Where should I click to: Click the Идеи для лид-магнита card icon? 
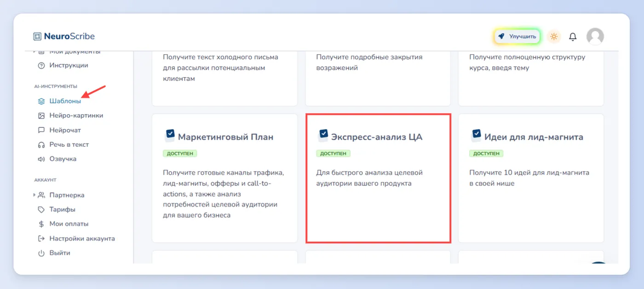[476, 135]
